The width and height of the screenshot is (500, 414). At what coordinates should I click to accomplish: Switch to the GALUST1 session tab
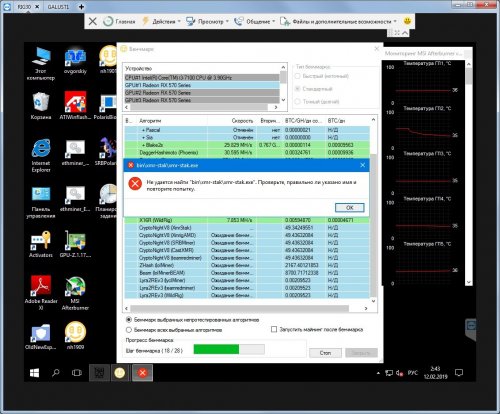click(58, 6)
